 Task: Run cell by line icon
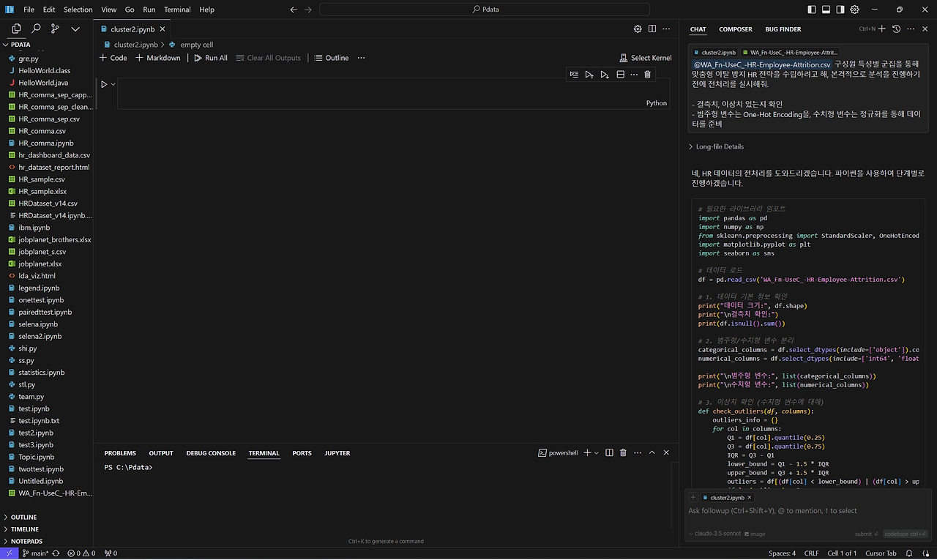(574, 75)
